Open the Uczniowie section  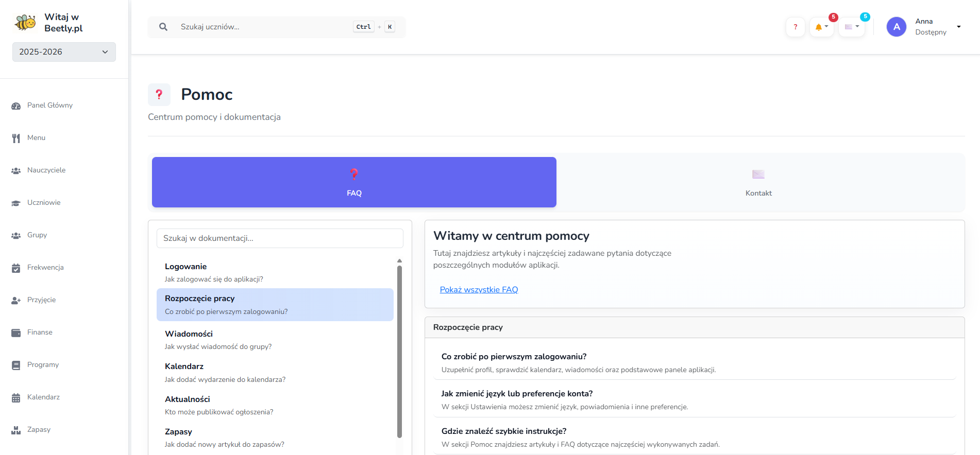pyautogui.click(x=44, y=203)
